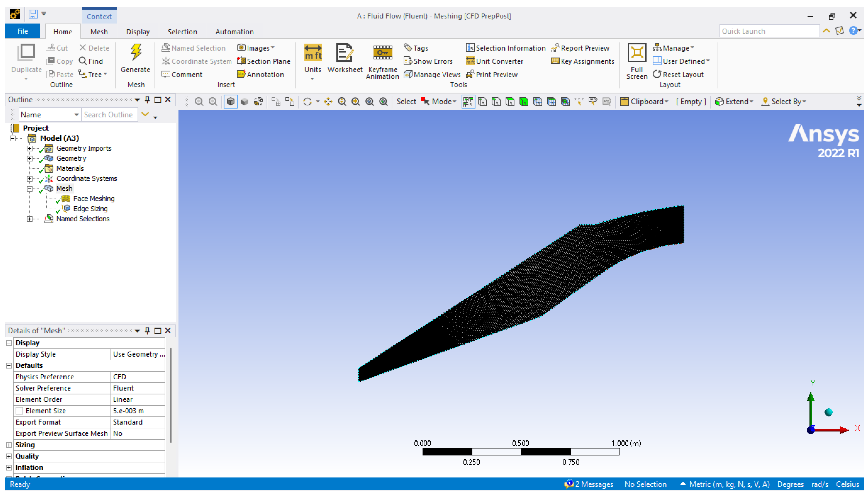868x497 pixels.
Task: Toggle the Element Size checkbox
Action: pos(19,411)
